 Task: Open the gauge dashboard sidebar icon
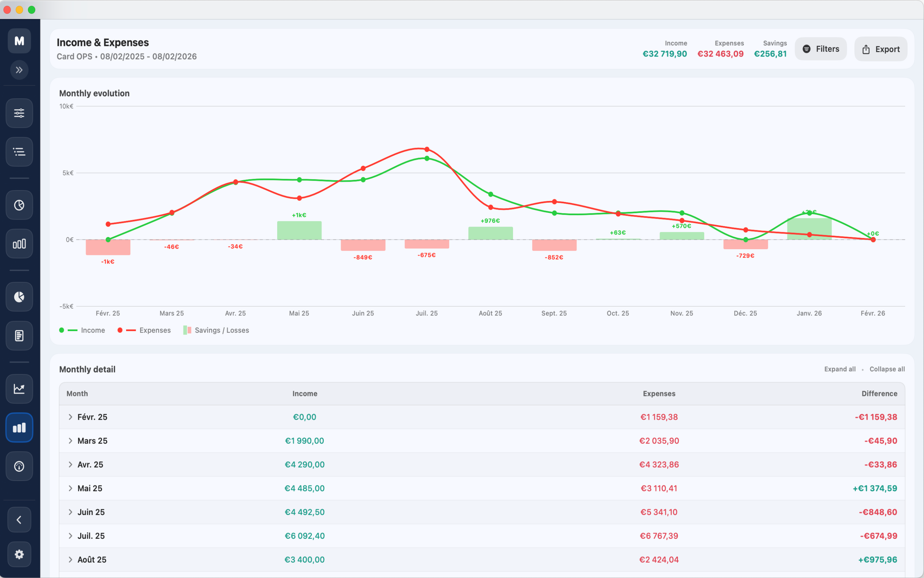pos(19,466)
